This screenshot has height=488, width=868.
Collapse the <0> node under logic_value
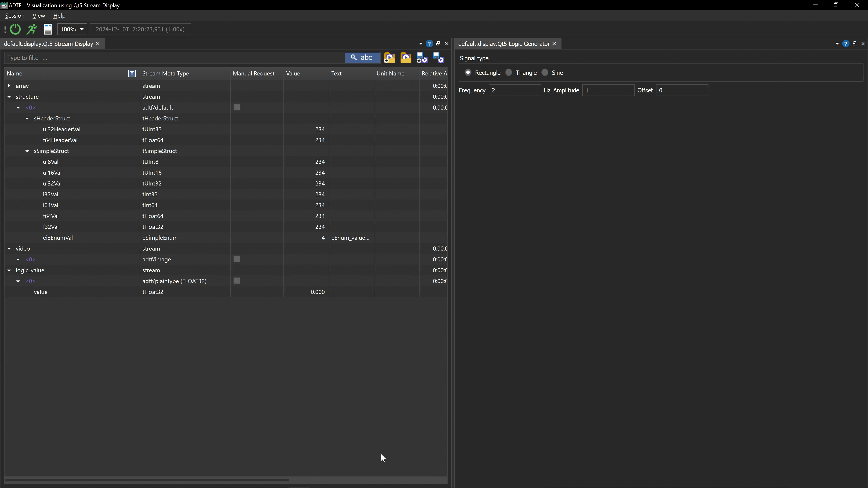click(x=18, y=281)
